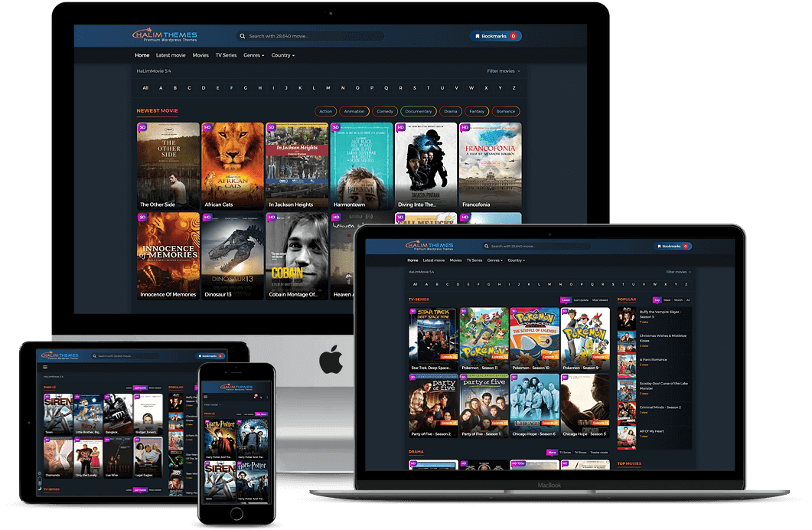This screenshot has width=812, height=530.
Task: Select the Month tab in MacBook Popular panel
Action: 678,300
